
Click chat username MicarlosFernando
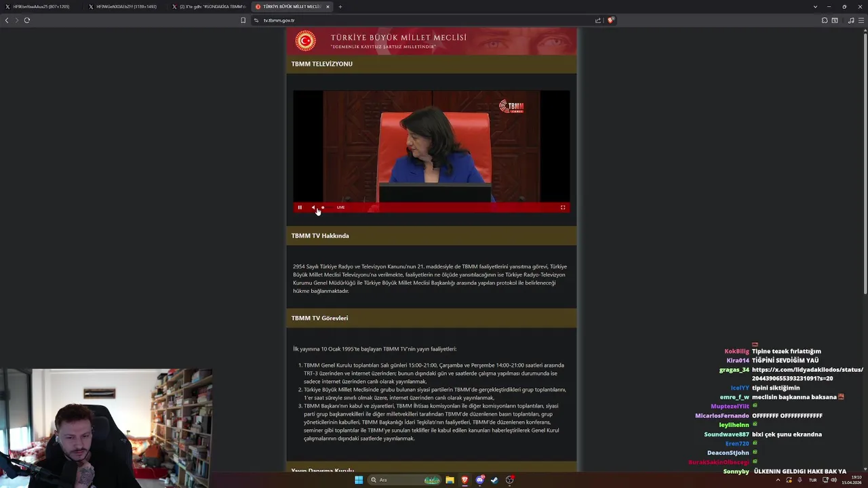[x=722, y=415]
